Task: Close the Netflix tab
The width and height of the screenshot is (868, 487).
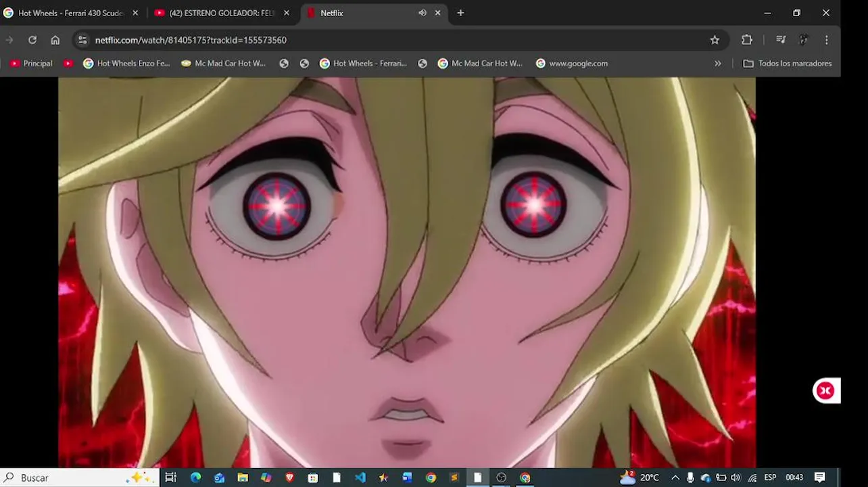Action: [x=438, y=13]
